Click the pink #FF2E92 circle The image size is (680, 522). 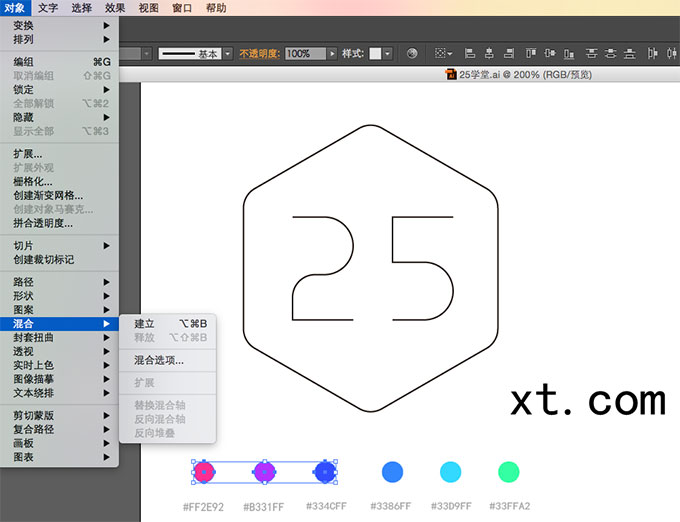click(x=204, y=472)
